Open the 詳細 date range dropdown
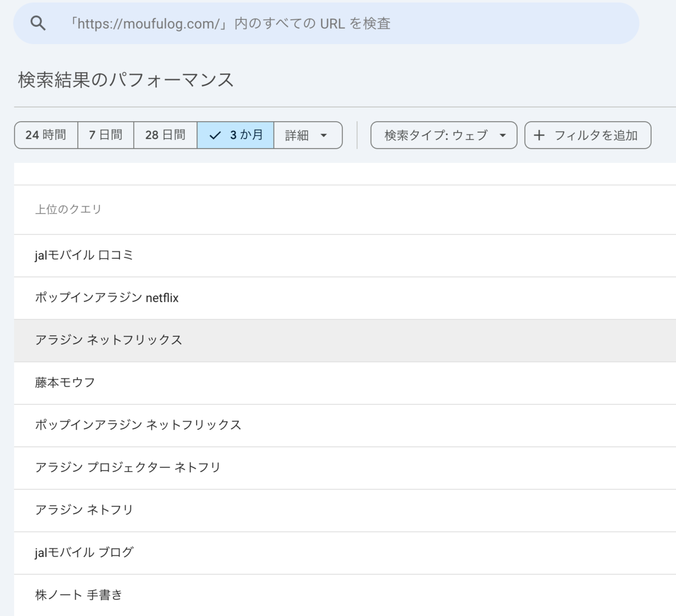 pyautogui.click(x=308, y=135)
